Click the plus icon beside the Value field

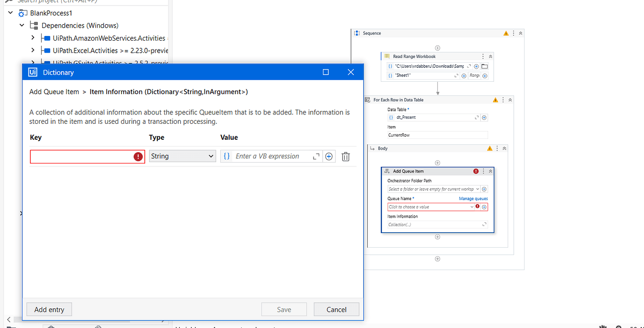pyautogui.click(x=329, y=156)
